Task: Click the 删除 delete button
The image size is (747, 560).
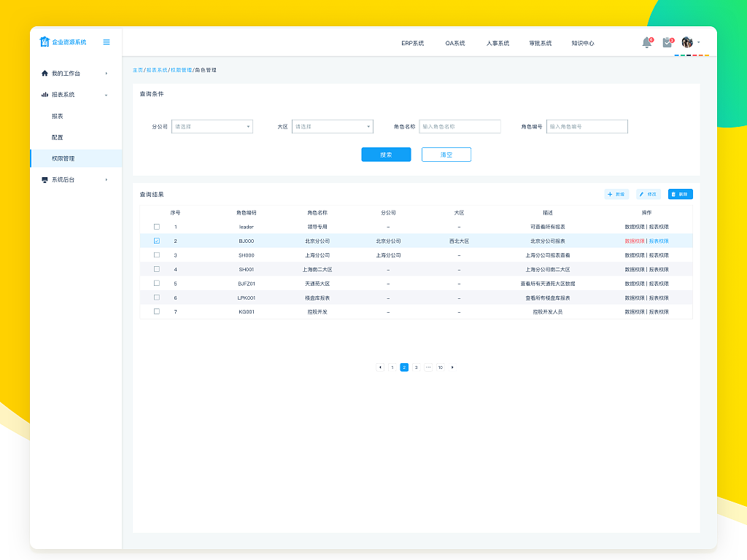Action: [x=681, y=194]
